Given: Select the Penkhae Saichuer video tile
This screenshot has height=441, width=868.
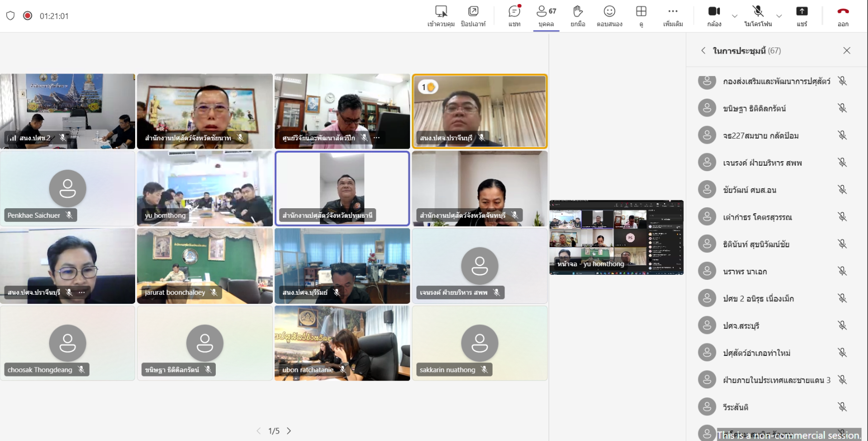Looking at the screenshot, I should 68,189.
